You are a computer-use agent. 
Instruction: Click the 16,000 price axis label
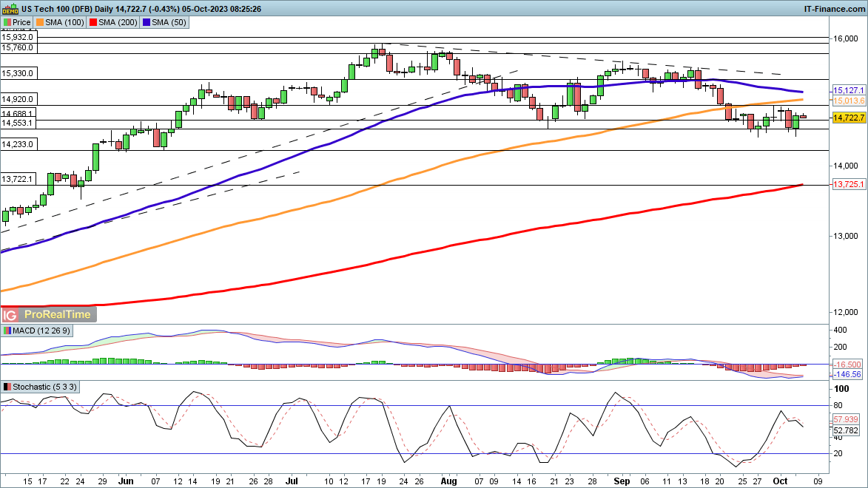pyautogui.click(x=845, y=38)
